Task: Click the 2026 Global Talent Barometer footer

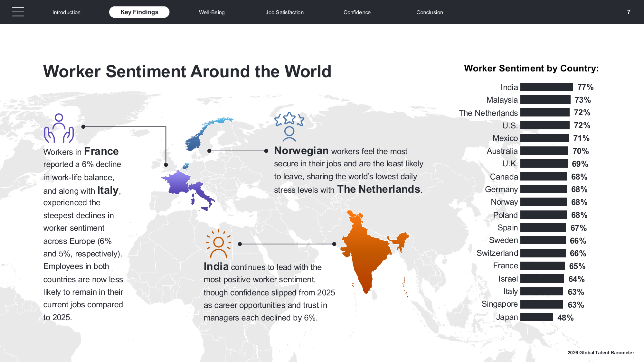Action: (x=601, y=353)
